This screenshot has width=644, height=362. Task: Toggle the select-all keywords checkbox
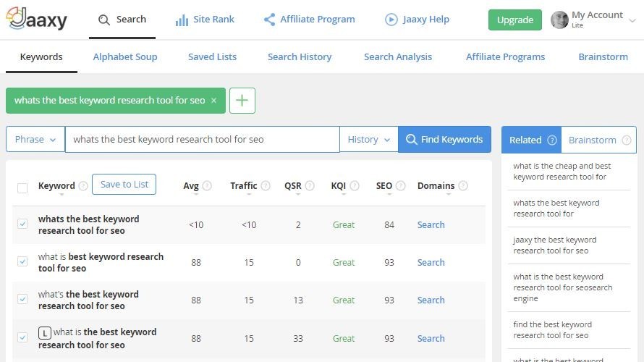click(22, 188)
